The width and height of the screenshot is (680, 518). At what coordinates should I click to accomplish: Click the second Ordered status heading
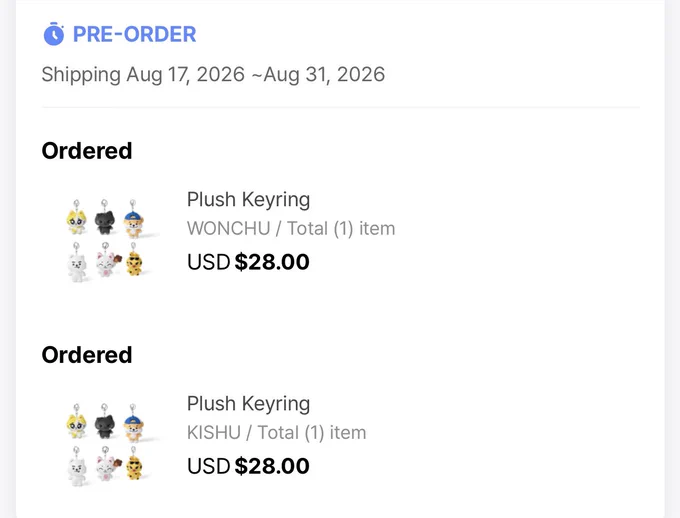87,355
